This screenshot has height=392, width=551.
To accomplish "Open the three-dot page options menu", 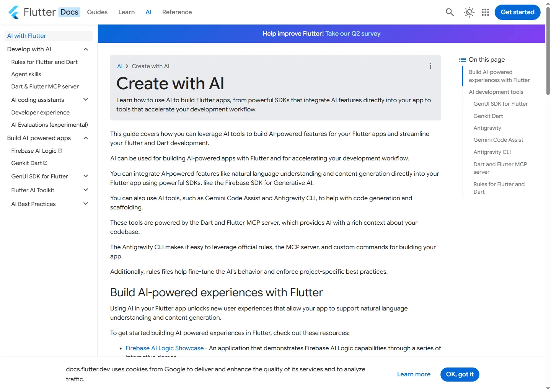I will (x=430, y=66).
